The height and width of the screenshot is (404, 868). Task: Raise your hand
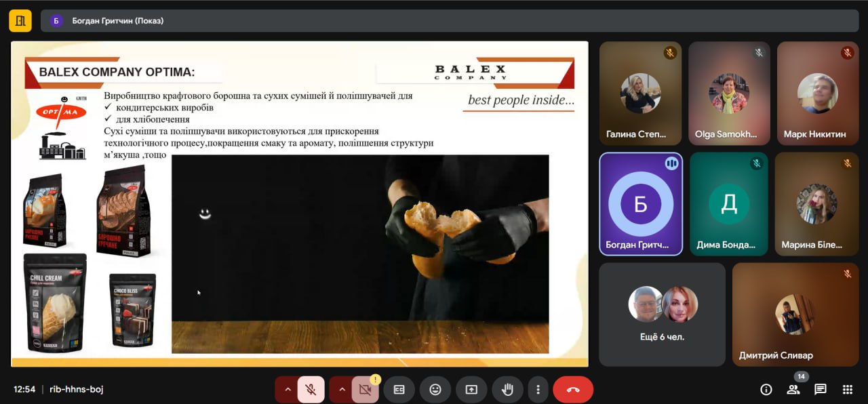click(x=507, y=390)
